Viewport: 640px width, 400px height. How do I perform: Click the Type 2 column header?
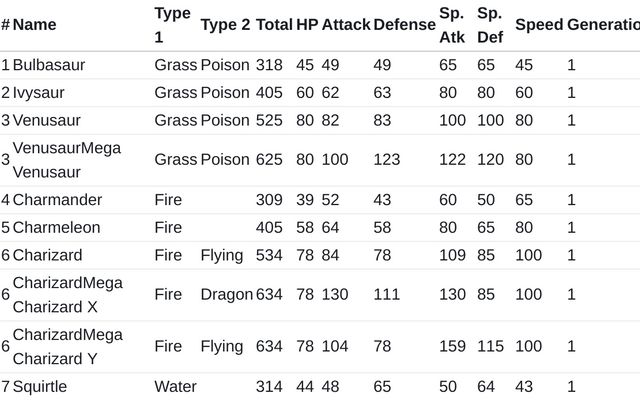click(225, 24)
